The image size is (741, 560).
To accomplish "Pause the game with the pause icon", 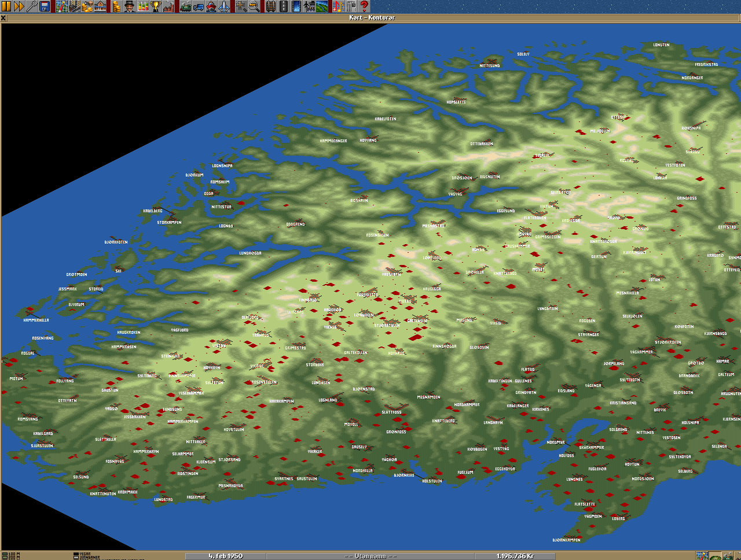I will [6, 6].
